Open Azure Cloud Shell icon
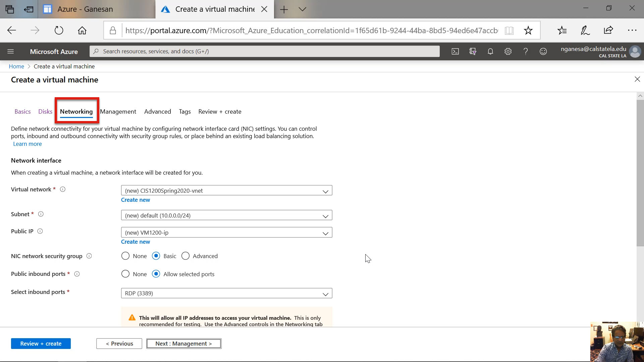Viewport: 644px width, 362px height. 455,51
